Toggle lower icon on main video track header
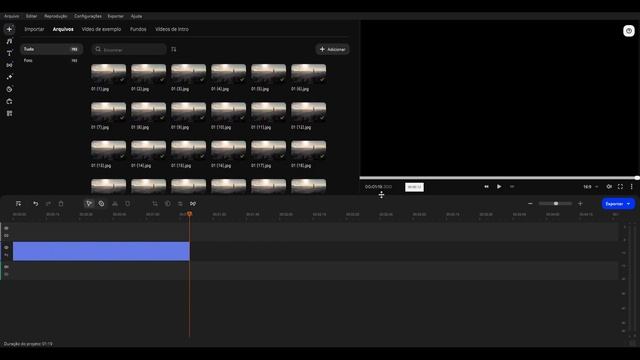The image size is (640, 360). (6, 255)
